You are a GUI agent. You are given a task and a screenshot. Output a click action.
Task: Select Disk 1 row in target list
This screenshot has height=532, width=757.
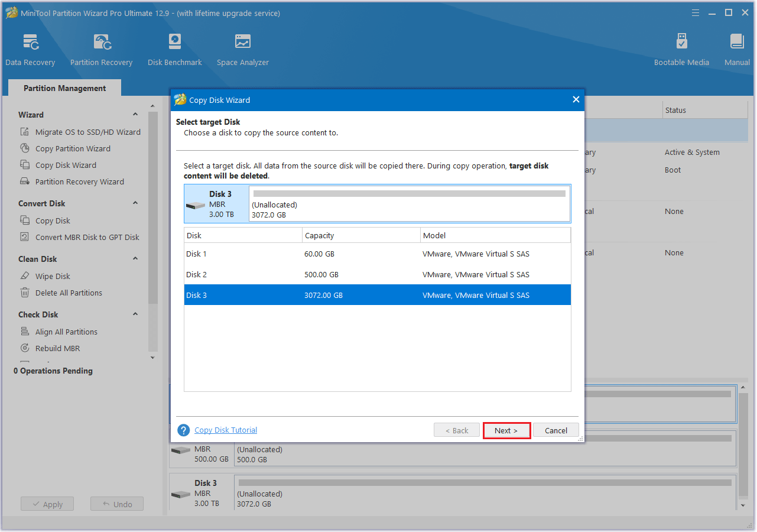pos(378,254)
